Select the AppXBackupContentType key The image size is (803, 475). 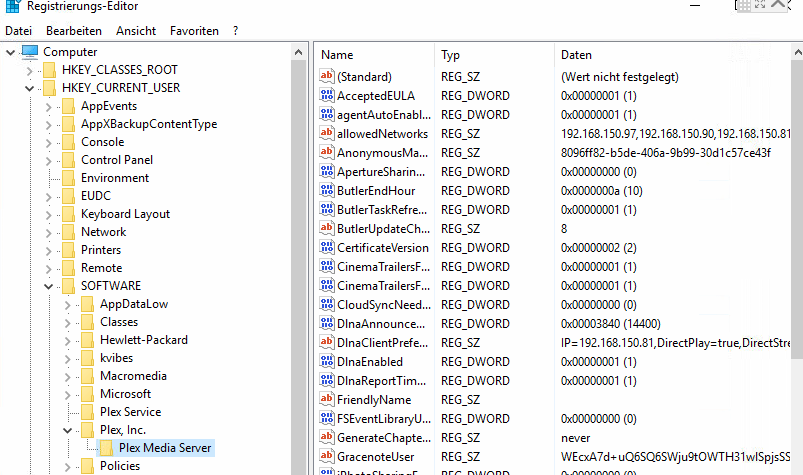[149, 124]
